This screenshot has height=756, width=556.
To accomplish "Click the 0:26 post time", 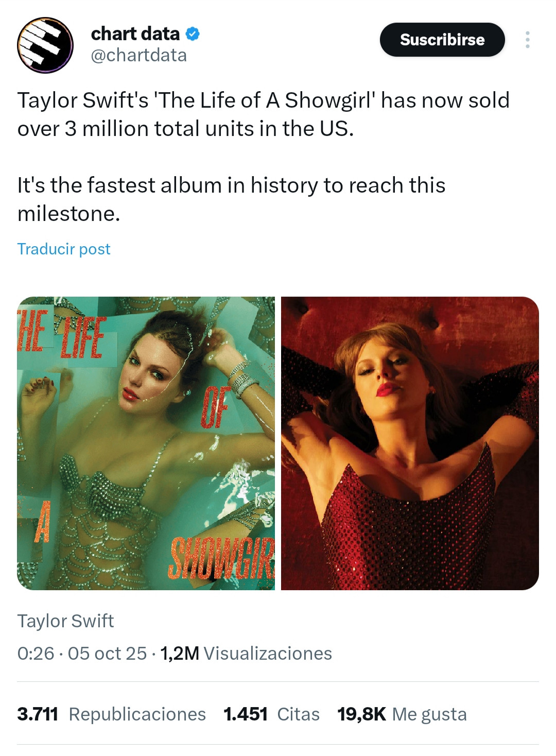I will tap(36, 653).
